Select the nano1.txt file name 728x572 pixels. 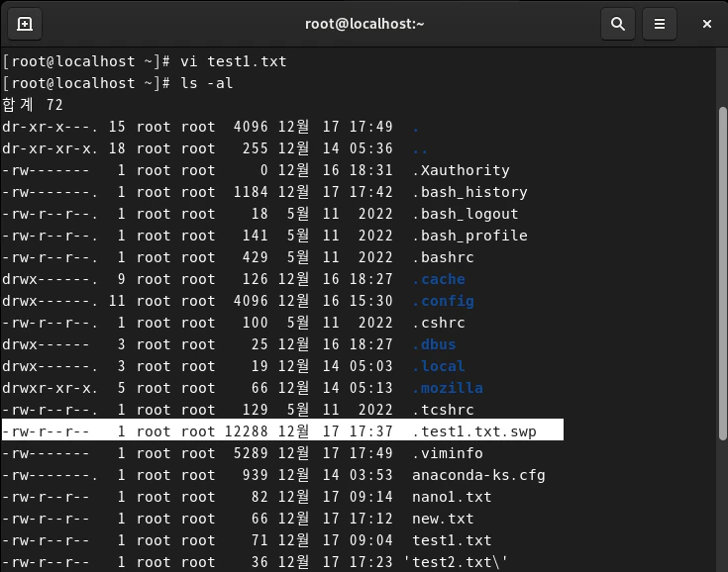click(x=452, y=497)
